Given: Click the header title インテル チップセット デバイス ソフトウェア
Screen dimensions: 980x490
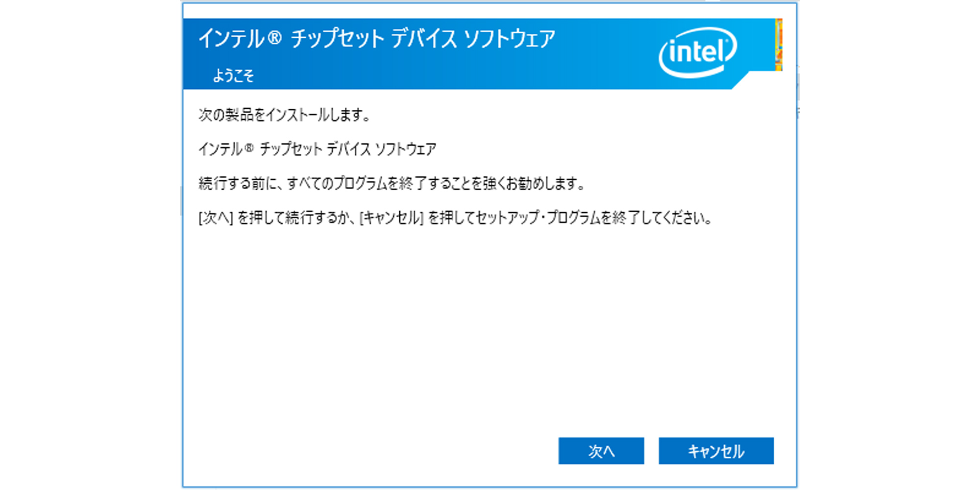Looking at the screenshot, I should coord(376,39).
